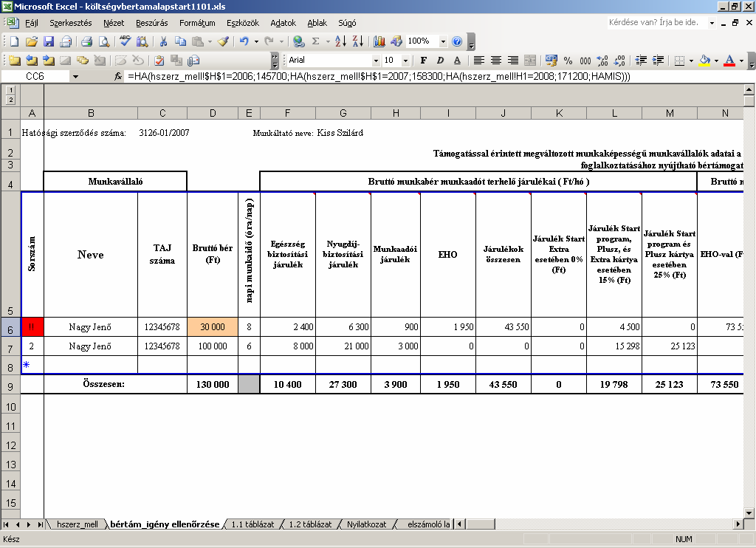Apply thousands separator 000 style
Viewport: 756px width, 548px height.
(585, 61)
